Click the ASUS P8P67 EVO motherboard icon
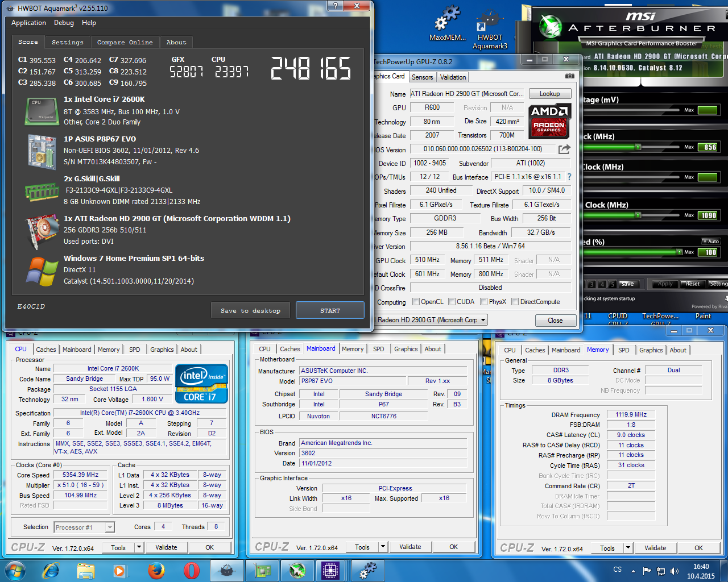The image size is (728, 582). click(42, 152)
